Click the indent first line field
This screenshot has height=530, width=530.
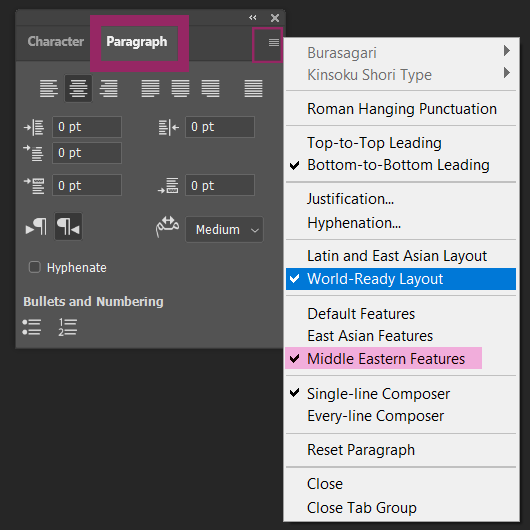(x=87, y=153)
